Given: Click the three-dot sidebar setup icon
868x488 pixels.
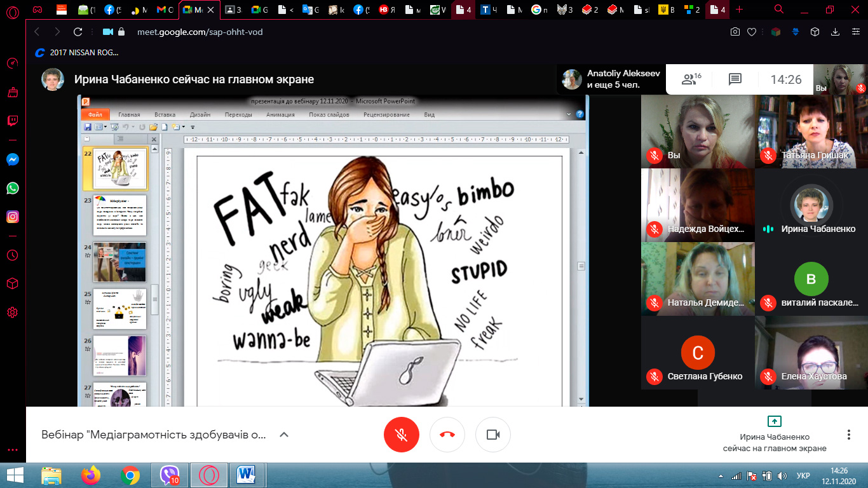Looking at the screenshot, I should [x=12, y=449].
